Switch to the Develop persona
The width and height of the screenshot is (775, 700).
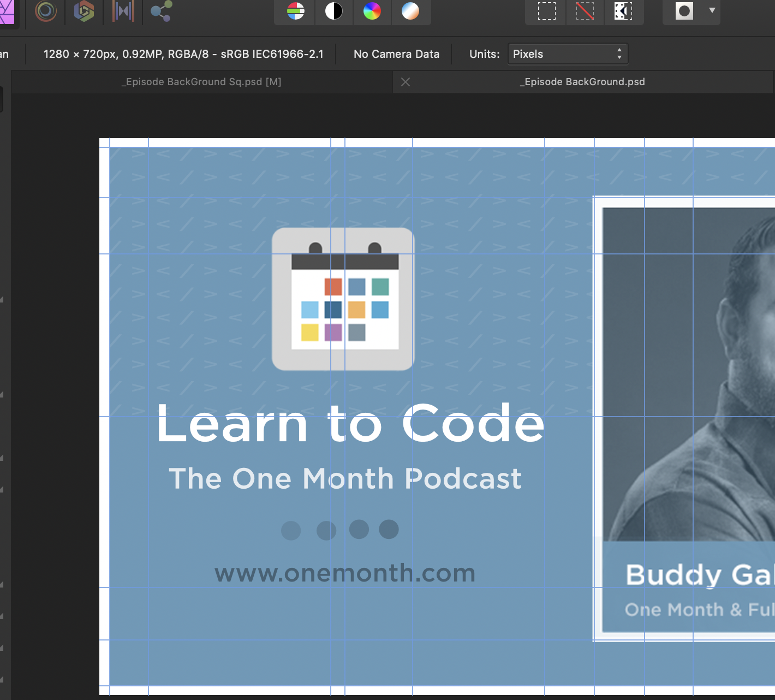pos(84,11)
